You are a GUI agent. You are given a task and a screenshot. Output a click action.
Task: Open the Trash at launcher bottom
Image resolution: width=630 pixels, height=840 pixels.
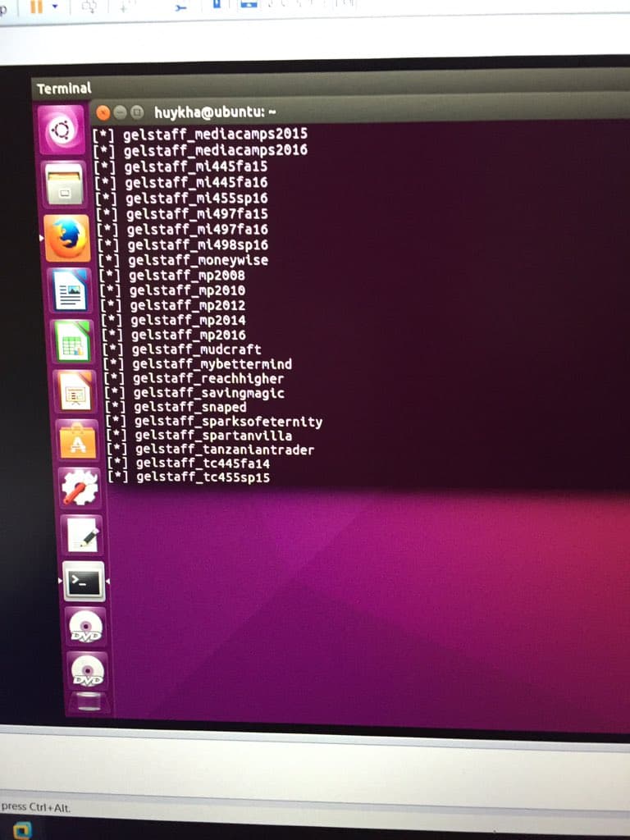coord(89,702)
